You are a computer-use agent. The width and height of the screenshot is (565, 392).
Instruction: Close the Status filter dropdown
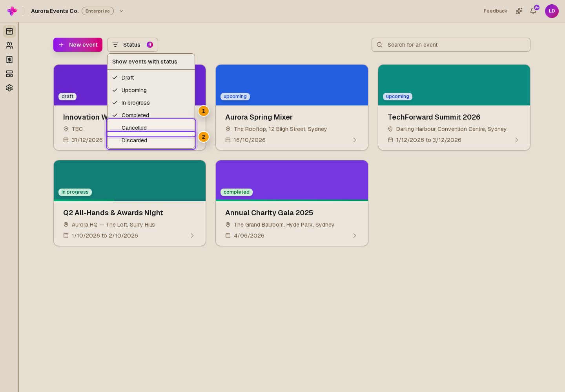coord(133,45)
